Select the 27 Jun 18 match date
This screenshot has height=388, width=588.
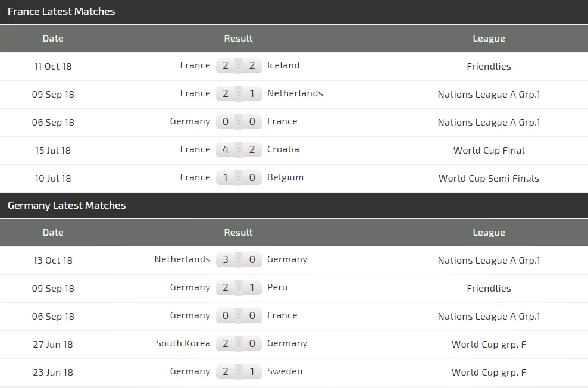[53, 344]
